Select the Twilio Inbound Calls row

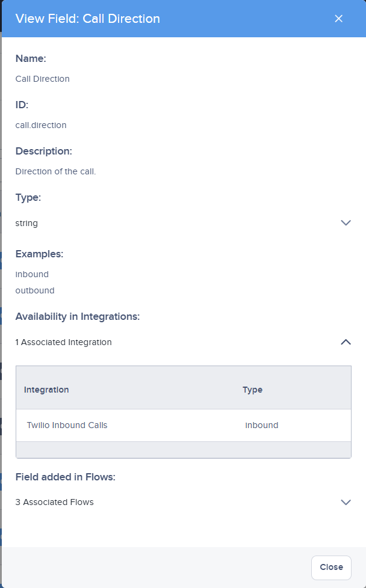[184, 425]
